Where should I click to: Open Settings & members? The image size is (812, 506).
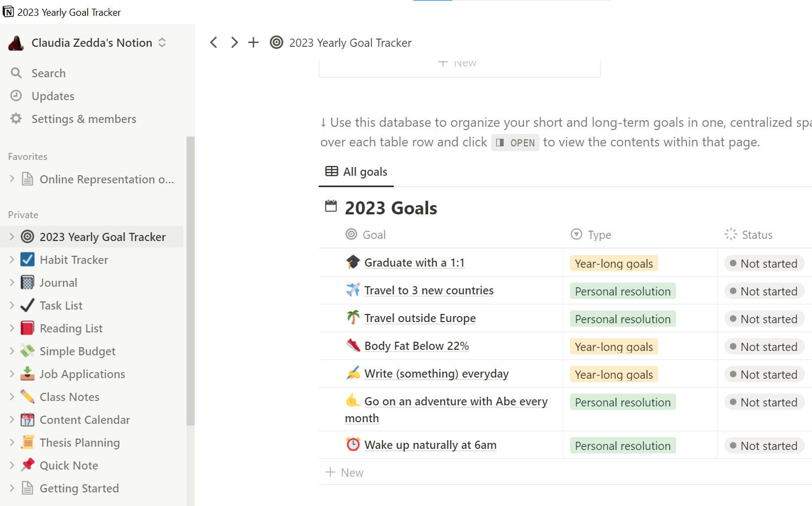coord(84,119)
